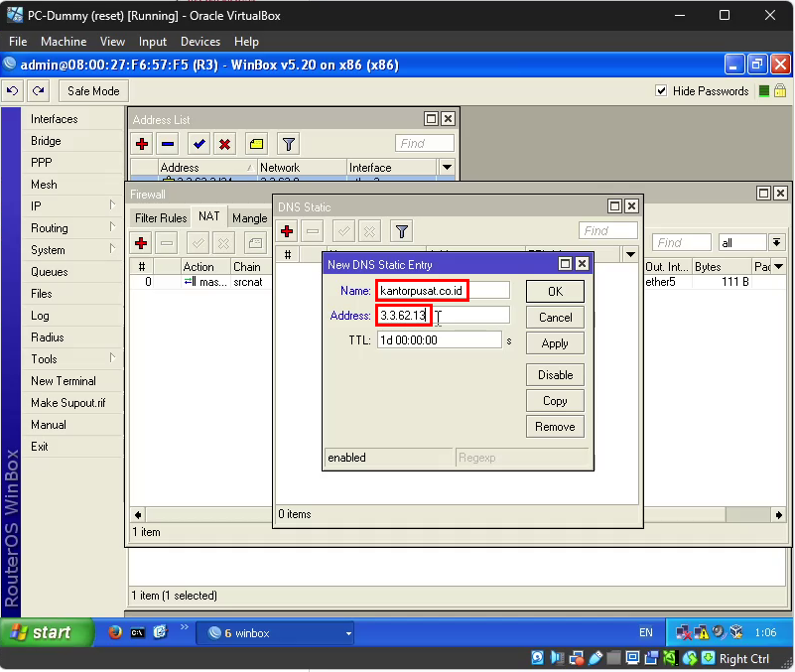Screen dimensions: 795x672
Task: Open Firewall 'all' chain filter dropdown
Action: coord(776,242)
